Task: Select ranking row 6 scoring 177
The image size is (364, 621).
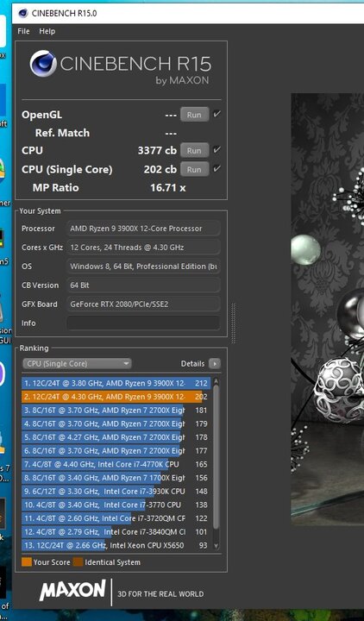Action: click(116, 451)
